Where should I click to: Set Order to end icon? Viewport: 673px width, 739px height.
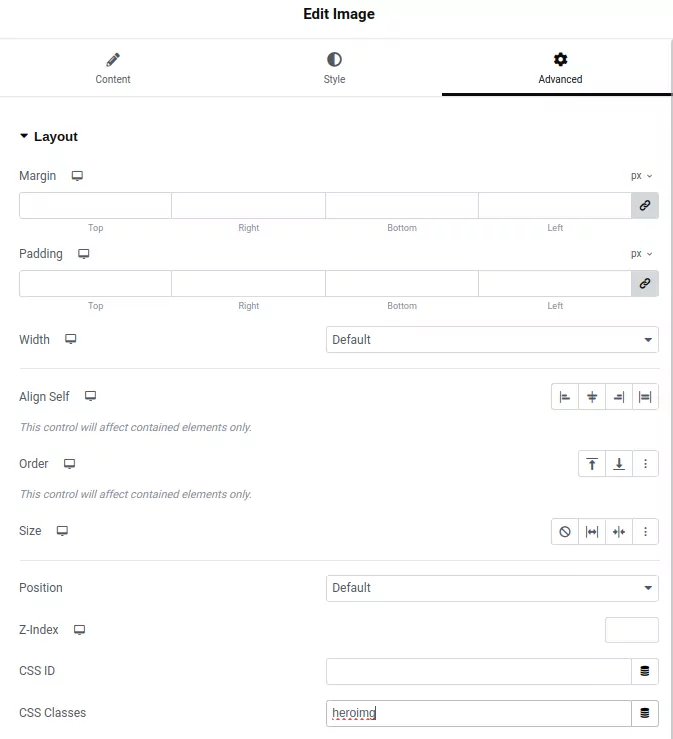coord(619,464)
